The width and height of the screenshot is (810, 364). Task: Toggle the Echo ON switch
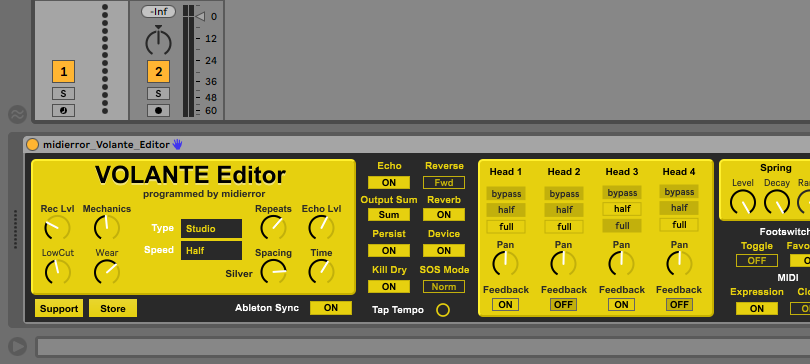coord(389,182)
